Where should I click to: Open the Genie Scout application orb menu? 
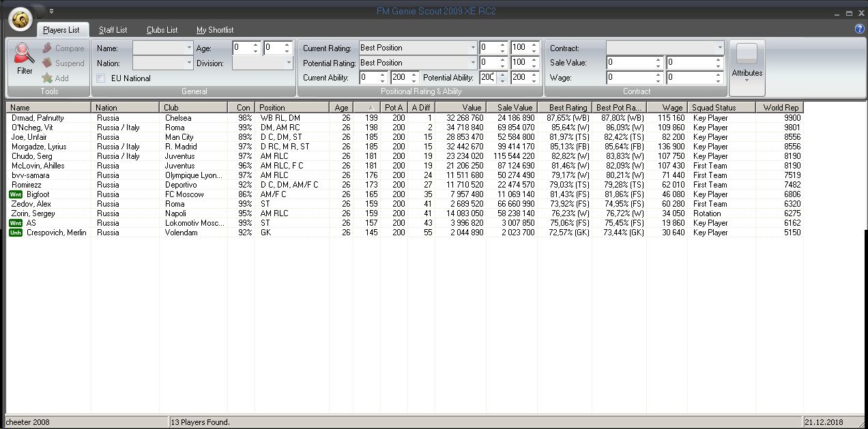[20, 20]
